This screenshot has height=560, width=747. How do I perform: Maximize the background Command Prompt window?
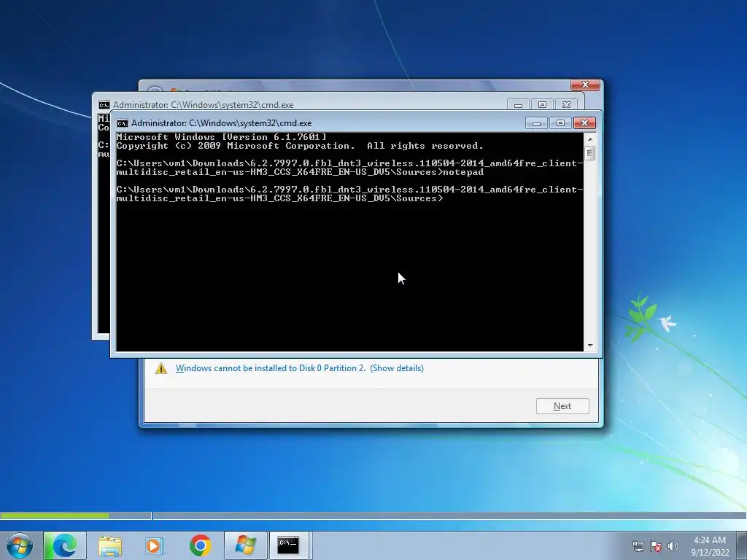[542, 105]
